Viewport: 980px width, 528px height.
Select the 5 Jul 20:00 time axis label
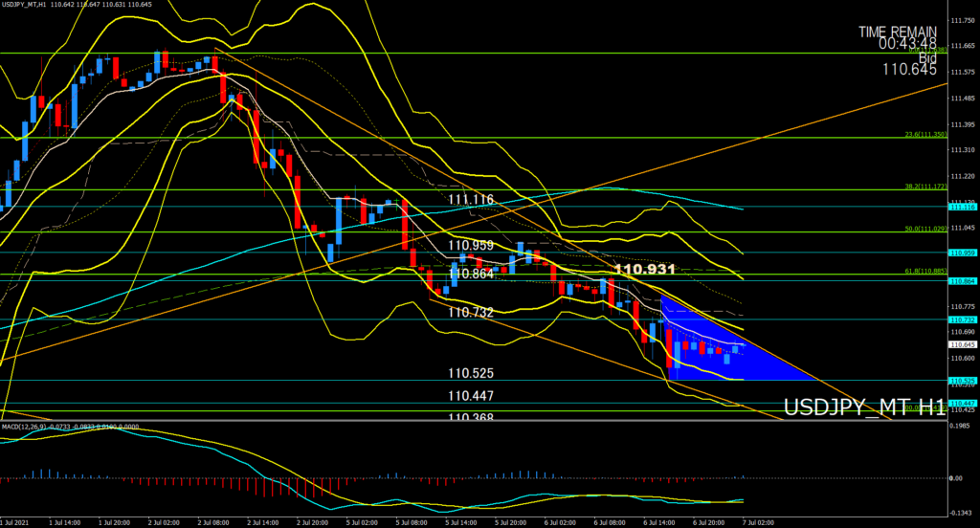pos(511,522)
